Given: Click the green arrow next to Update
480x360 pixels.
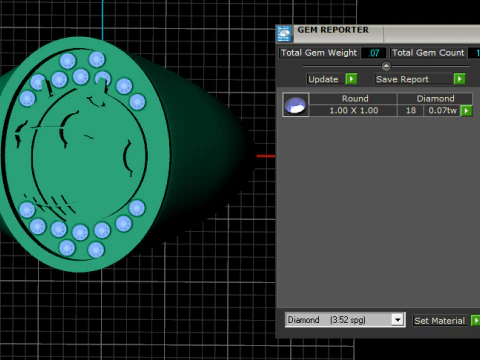Looking at the screenshot, I should (351, 79).
